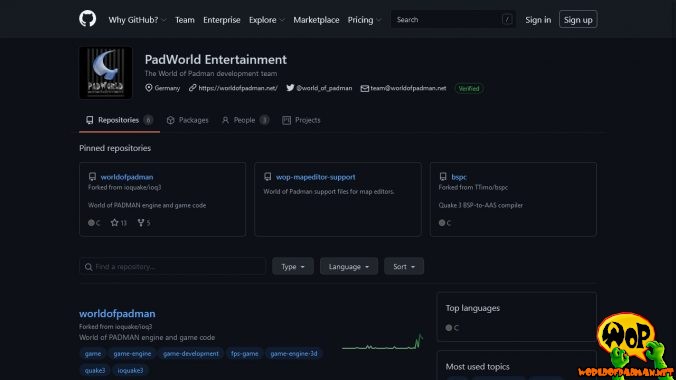Click the Germany location pin icon

[x=149, y=88]
